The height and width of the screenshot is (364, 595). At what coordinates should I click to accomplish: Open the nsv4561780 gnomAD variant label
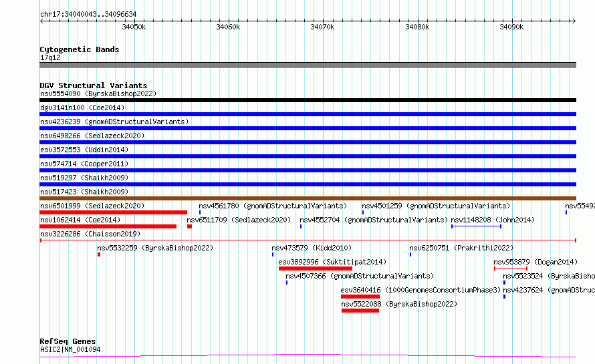click(273, 206)
